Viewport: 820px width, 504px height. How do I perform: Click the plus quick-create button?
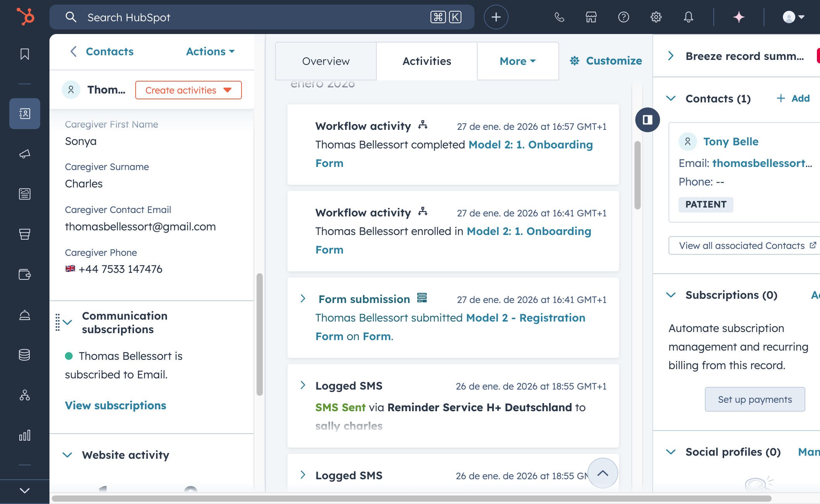pos(496,17)
